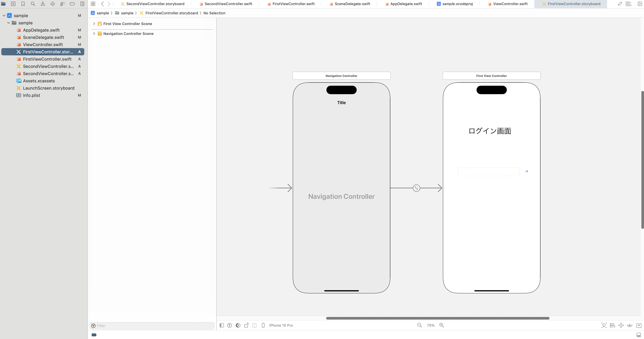Open the Find navigator magnifier icon
Image resolution: width=644 pixels, height=339 pixels.
[33, 4]
